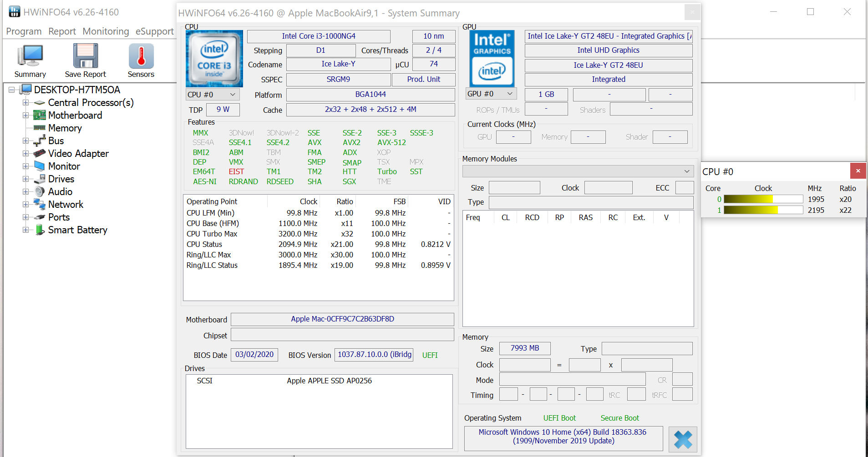Expand the Smart Battery node

pyautogui.click(x=26, y=230)
